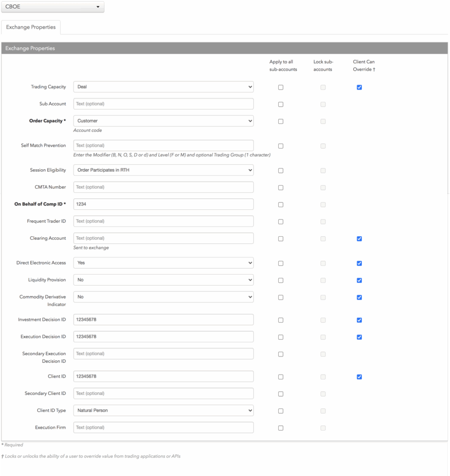This screenshot has height=476, width=450.
Task: Expand the Trading Capacity dropdown
Action: tap(163, 87)
